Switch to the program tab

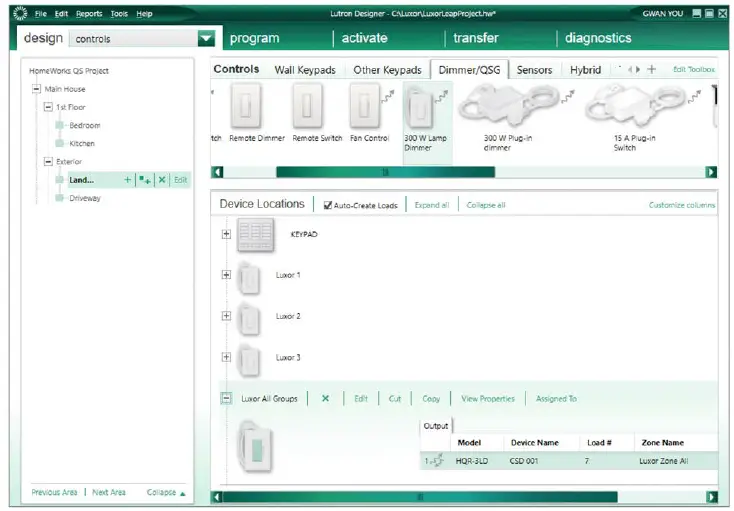tap(254, 38)
